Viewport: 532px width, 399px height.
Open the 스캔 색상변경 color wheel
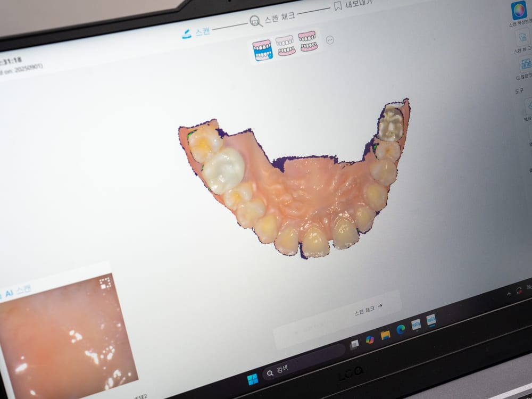(519, 11)
